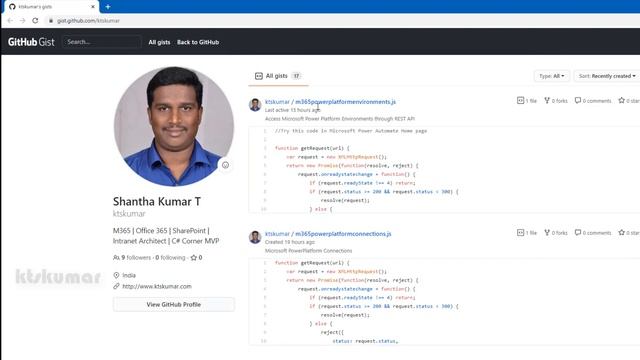
Task: Click the gist.github.com address bar
Action: coord(88,20)
